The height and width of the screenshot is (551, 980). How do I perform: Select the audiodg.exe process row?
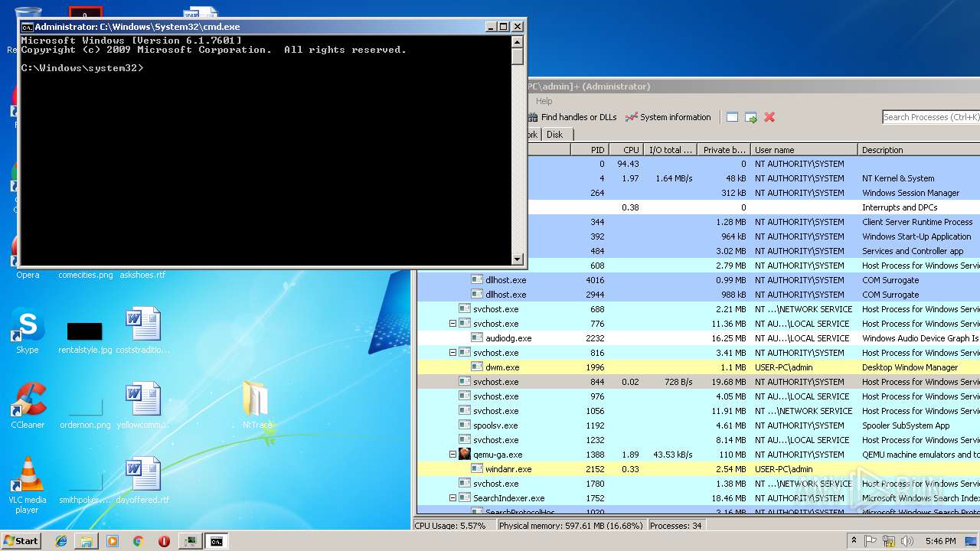coord(698,338)
